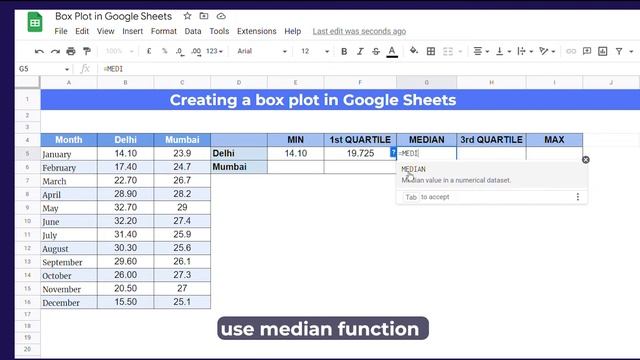Select column A header

click(69, 82)
